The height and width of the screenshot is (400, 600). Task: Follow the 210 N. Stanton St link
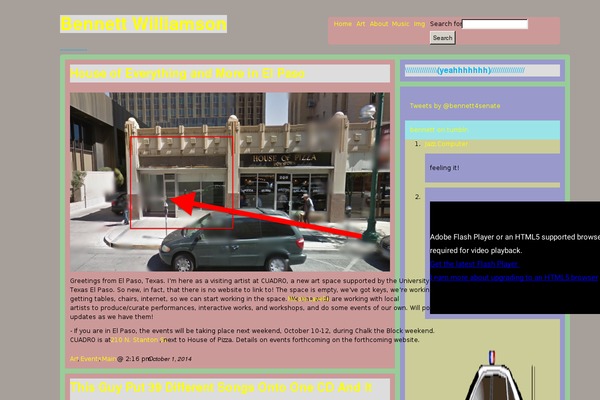tap(139, 340)
